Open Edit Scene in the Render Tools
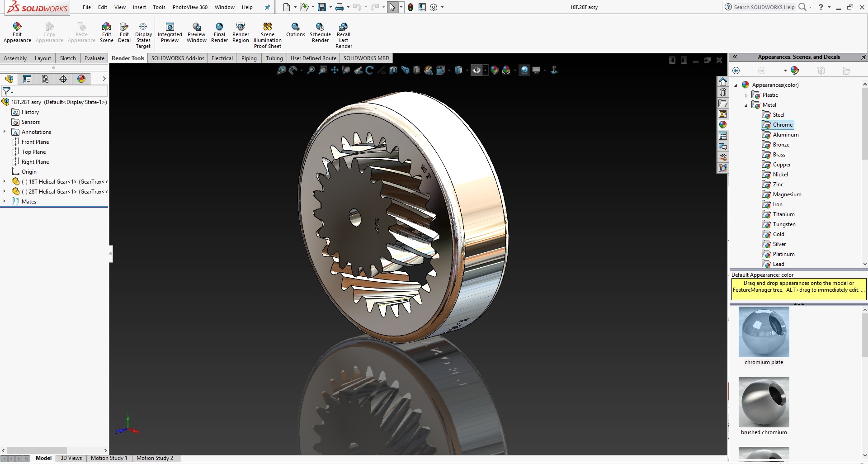Viewport: 868px width, 464px height. pyautogui.click(x=106, y=33)
